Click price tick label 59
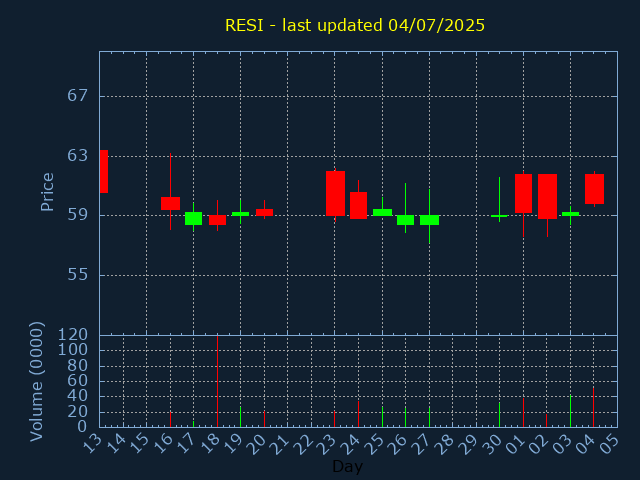Viewport: 640px width, 480px height. [x=78, y=215]
